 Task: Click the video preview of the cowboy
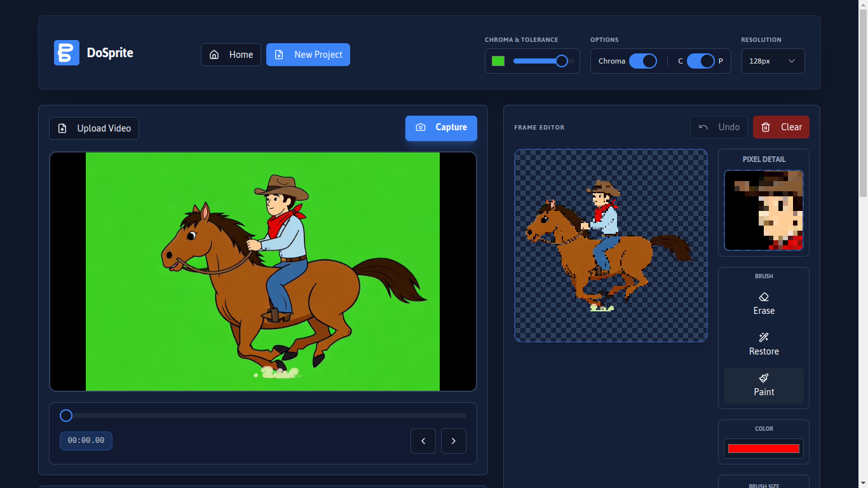click(263, 271)
